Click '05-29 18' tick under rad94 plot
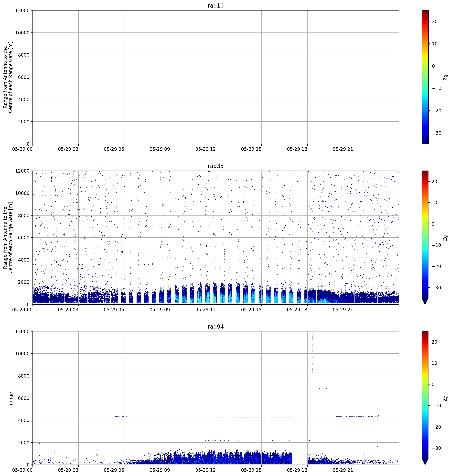451x476 pixels. (297, 470)
